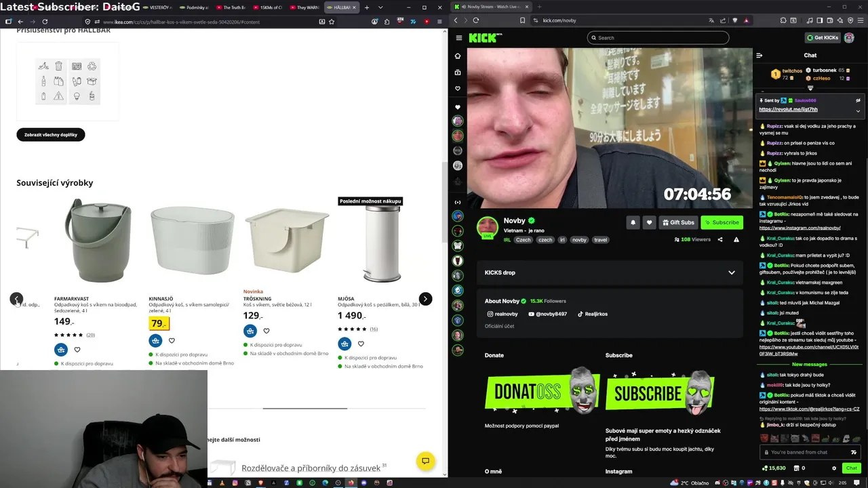
Task: Open Kick home from sidebar icon
Action: coord(458,56)
